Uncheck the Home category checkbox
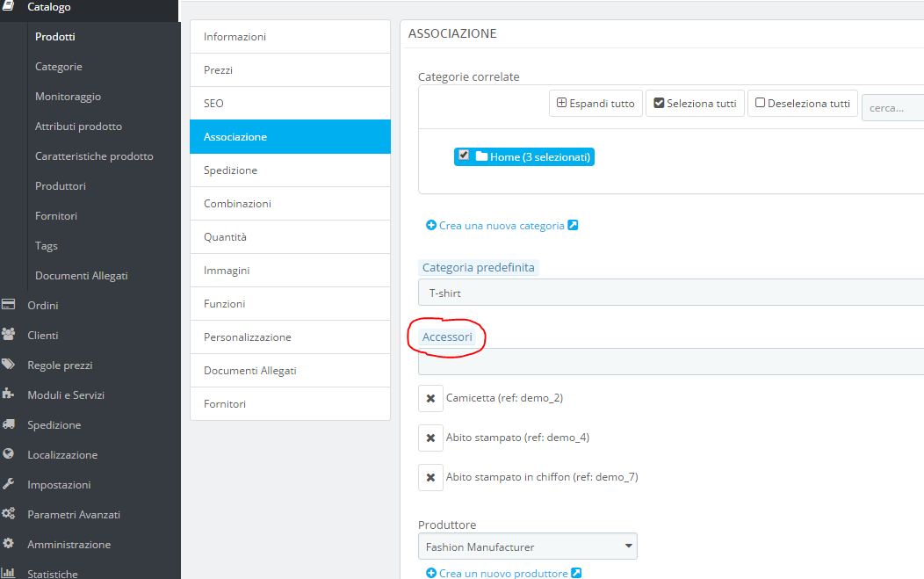Viewport: 924px width, 579px height. [x=464, y=156]
